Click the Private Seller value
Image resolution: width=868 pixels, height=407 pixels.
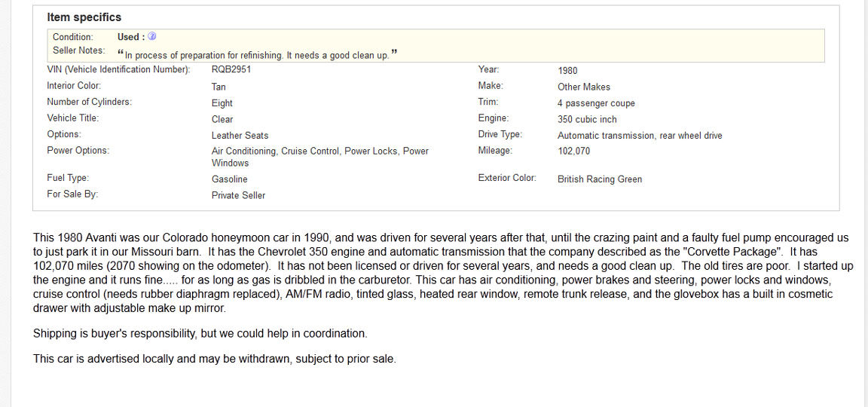(238, 195)
